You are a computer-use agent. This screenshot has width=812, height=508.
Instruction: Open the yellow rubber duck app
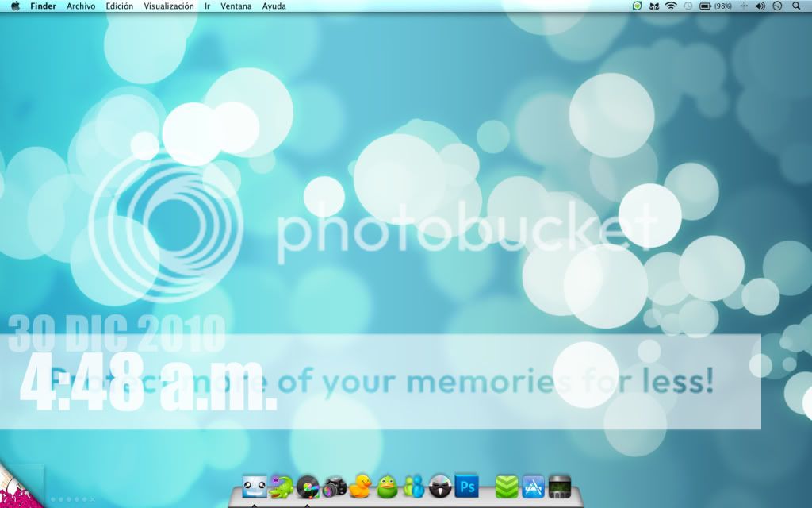tap(362, 485)
